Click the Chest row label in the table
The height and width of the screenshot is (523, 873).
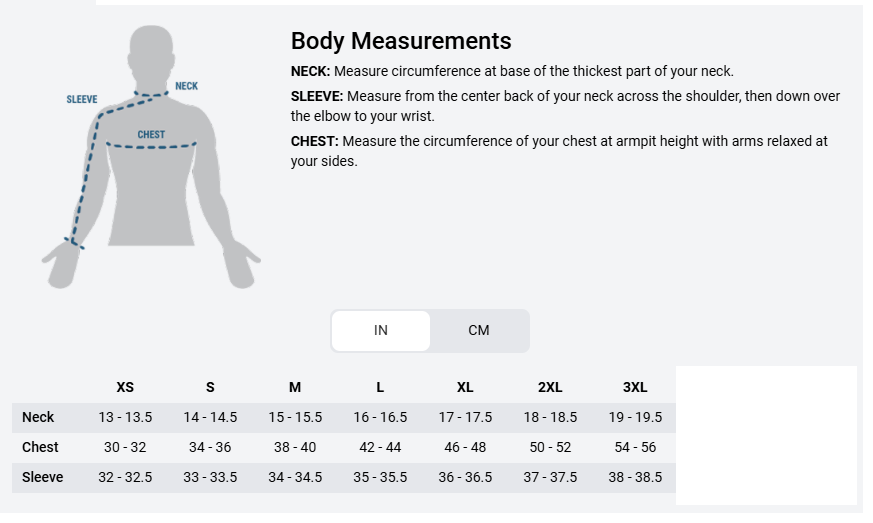click(x=40, y=447)
